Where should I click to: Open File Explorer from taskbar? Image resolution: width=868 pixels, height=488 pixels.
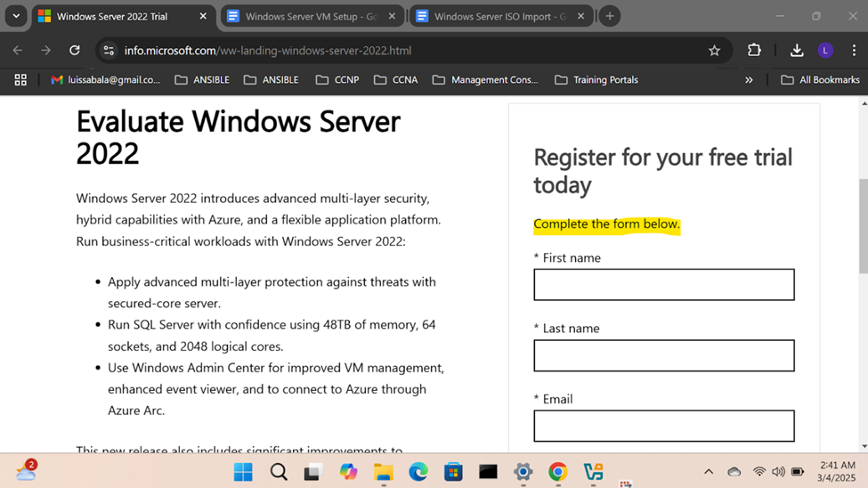[x=383, y=472]
